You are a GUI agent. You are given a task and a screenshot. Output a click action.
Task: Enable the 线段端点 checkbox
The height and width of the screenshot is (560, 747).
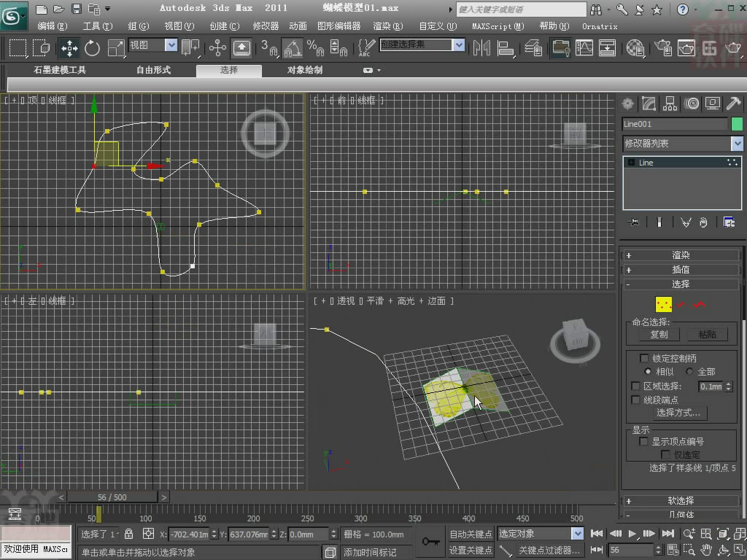[635, 400]
